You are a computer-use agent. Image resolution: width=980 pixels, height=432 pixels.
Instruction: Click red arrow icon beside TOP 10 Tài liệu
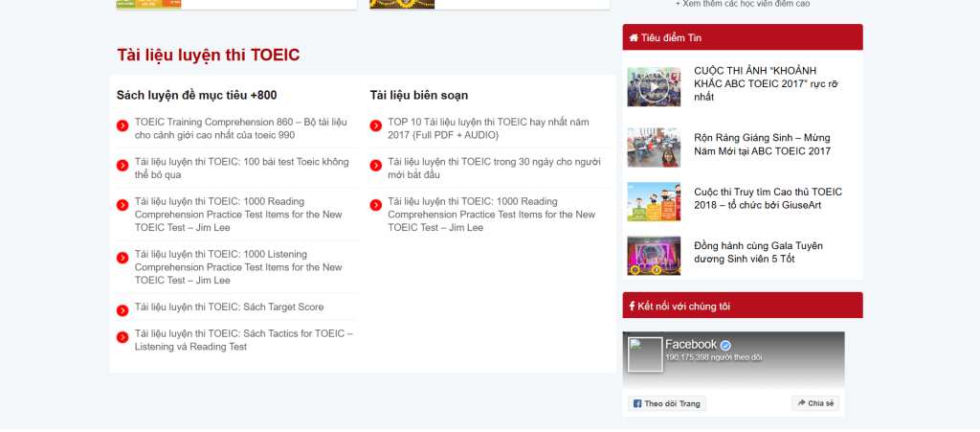click(375, 125)
